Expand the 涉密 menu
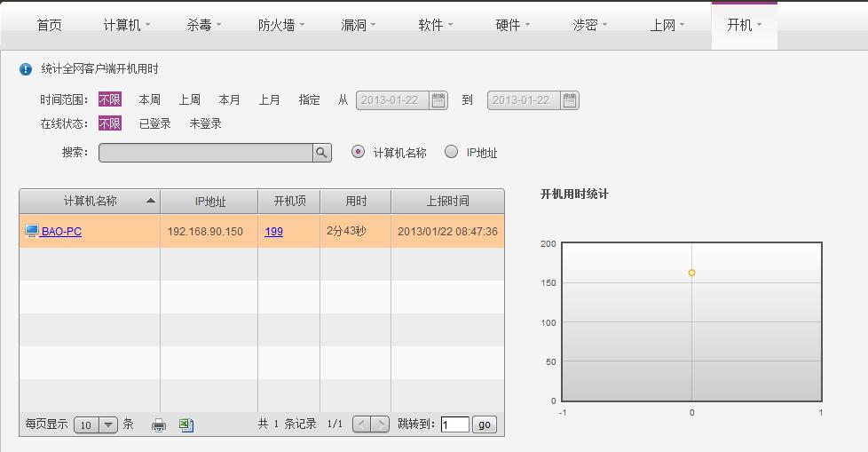 pos(590,25)
